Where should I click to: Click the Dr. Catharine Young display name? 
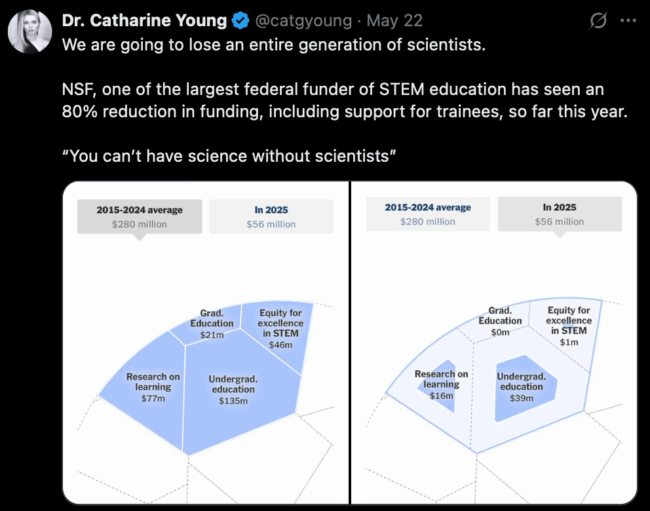144,20
